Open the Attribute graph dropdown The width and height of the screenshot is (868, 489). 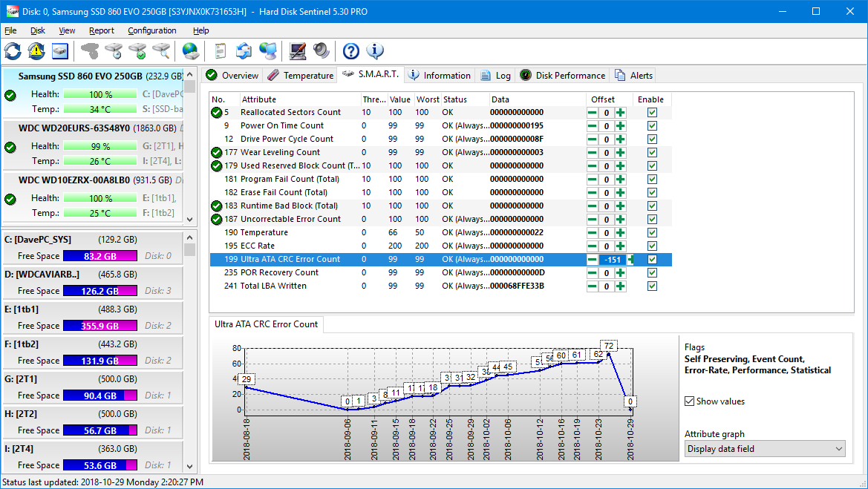pyautogui.click(x=765, y=449)
